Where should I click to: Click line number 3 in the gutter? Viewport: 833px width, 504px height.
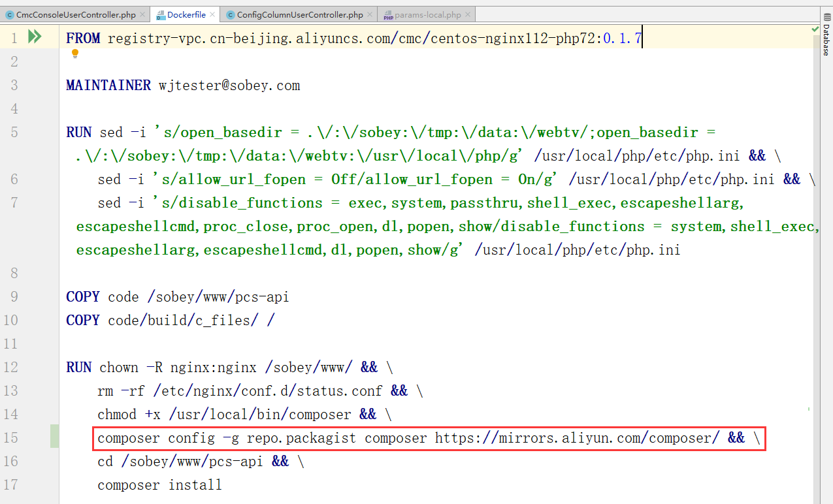[x=14, y=86]
